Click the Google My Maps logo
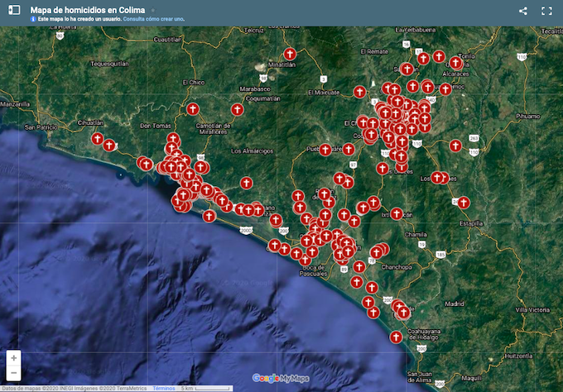This screenshot has width=563, height=392. (281, 378)
